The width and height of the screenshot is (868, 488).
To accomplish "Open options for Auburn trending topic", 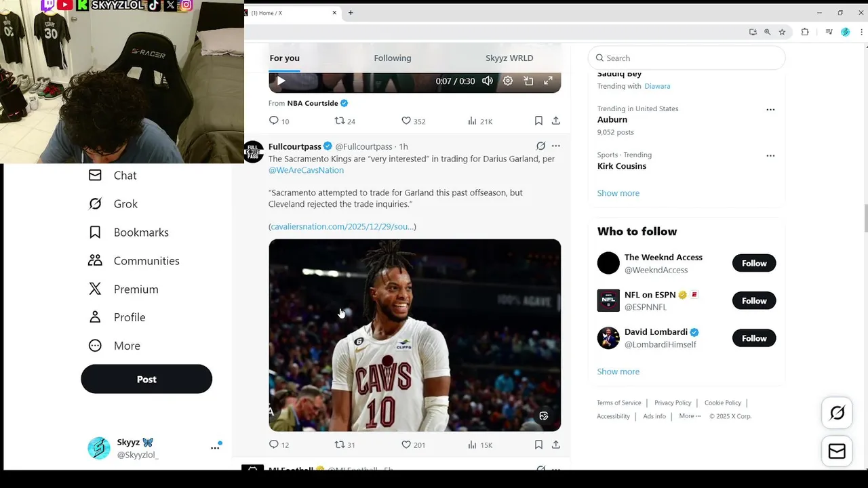I will click(x=770, y=110).
